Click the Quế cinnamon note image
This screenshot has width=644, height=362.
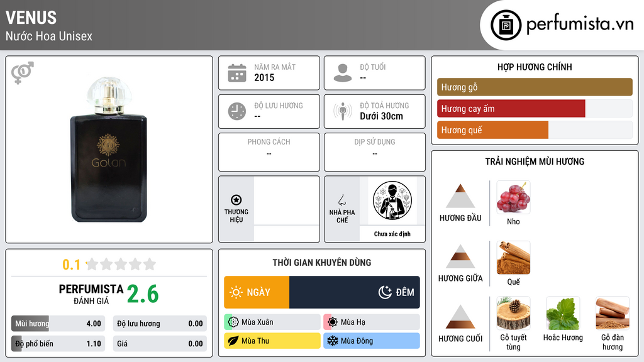tap(513, 258)
